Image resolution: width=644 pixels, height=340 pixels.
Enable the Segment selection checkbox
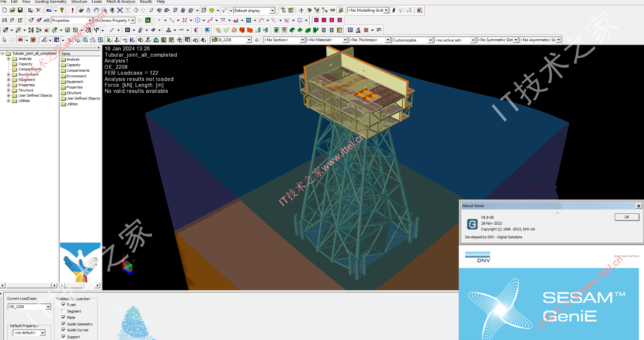[x=64, y=311]
